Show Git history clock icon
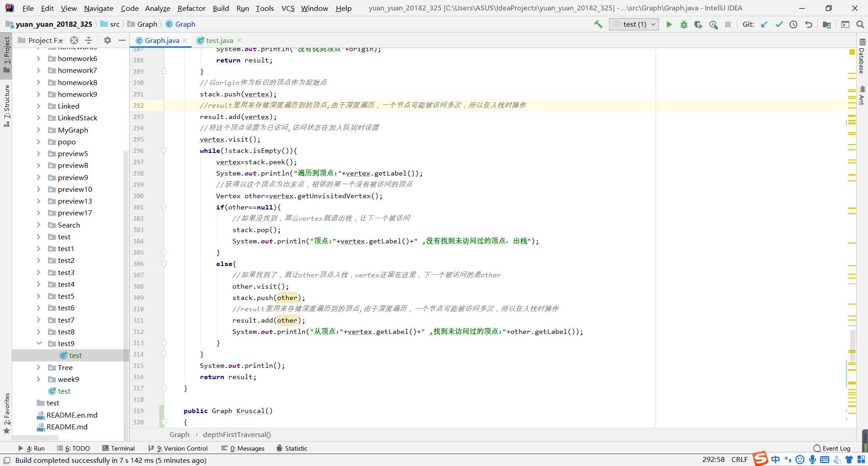868x466 pixels. coord(793,24)
